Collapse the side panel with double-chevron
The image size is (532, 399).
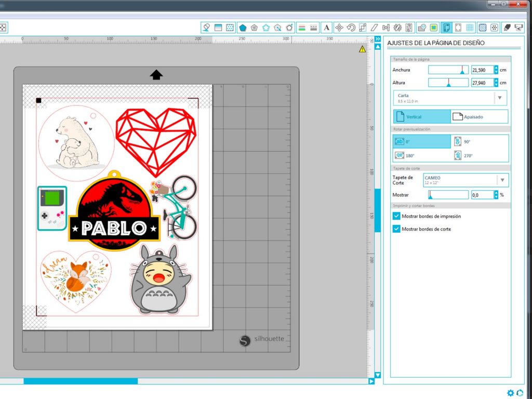tap(378, 39)
